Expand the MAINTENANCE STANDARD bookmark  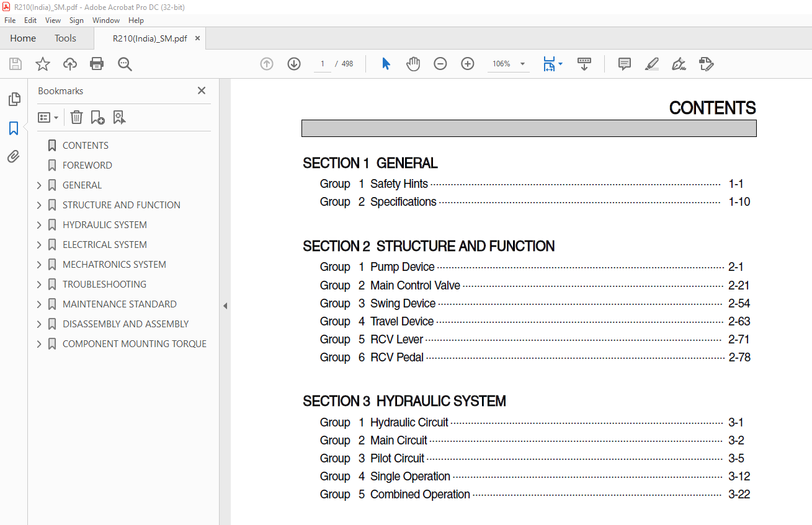(x=40, y=304)
